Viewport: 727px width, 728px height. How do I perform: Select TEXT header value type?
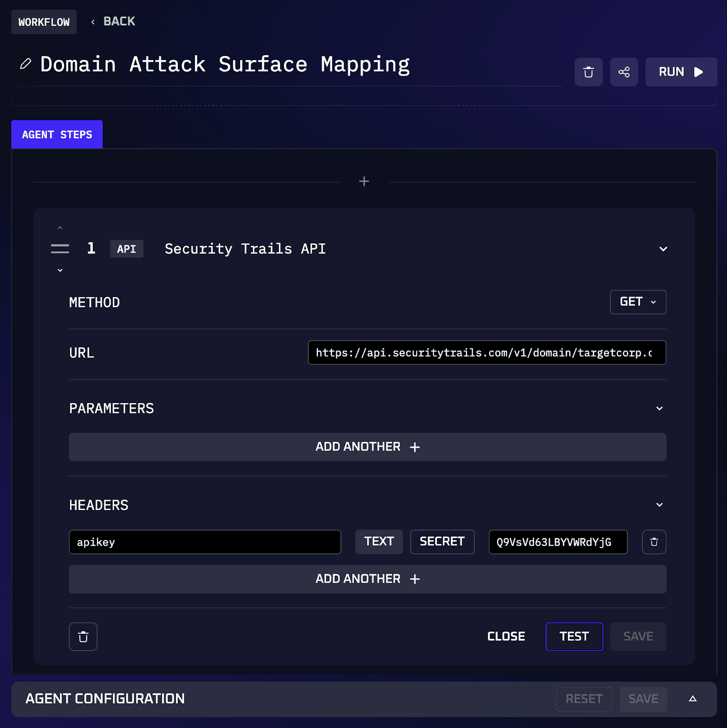379,542
